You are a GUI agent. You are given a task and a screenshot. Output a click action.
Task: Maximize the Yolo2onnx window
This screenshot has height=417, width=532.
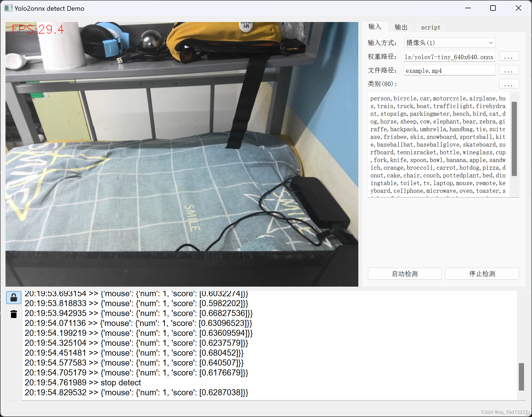[493, 8]
